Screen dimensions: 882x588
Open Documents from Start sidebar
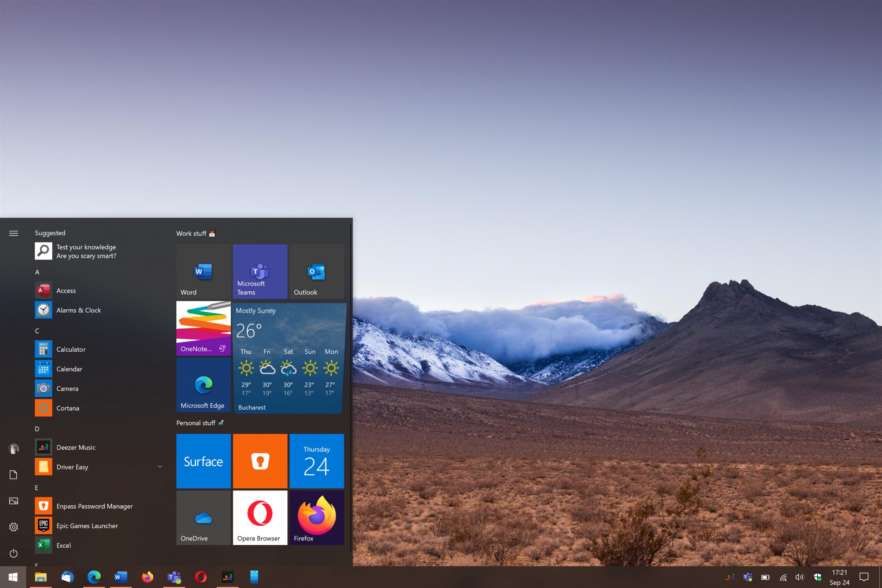click(x=13, y=475)
